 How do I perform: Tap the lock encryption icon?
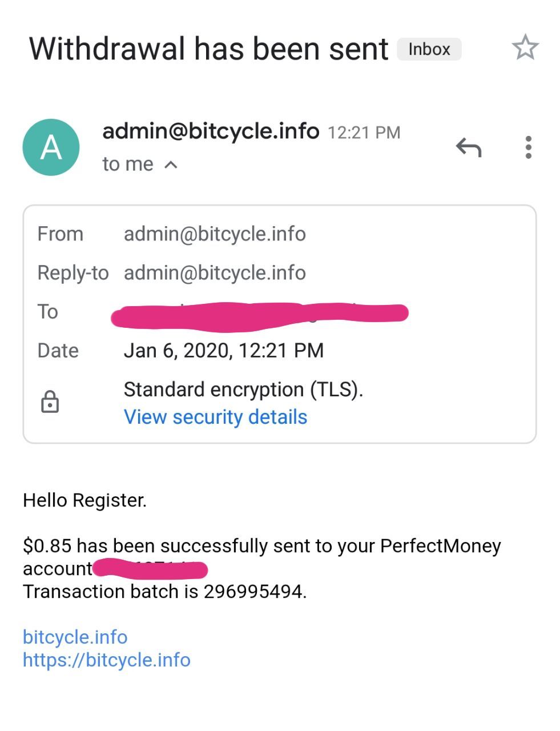pyautogui.click(x=50, y=401)
